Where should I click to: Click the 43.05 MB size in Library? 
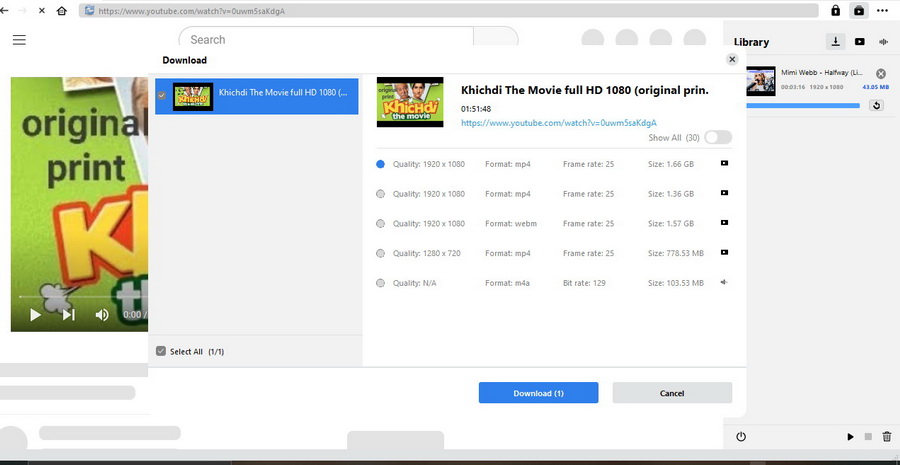pos(876,87)
